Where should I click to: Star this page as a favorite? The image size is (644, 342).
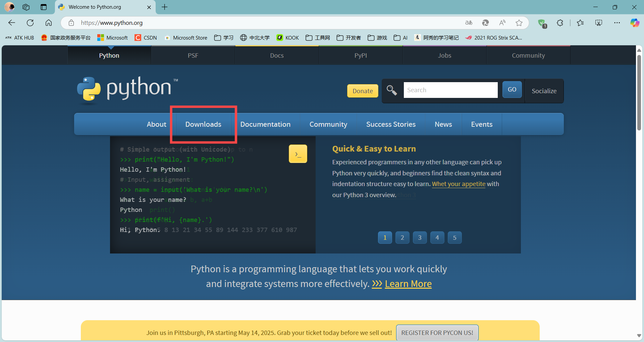click(x=519, y=23)
